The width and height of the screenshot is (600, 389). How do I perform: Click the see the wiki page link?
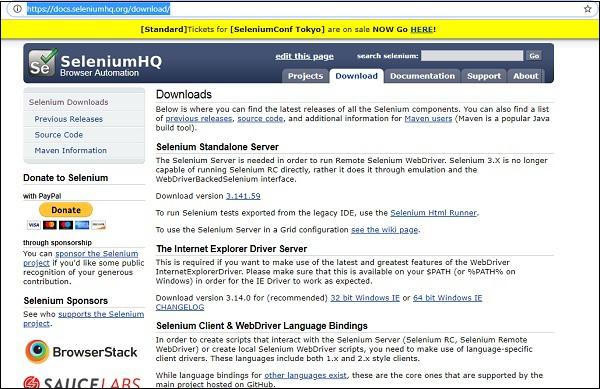coord(385,229)
